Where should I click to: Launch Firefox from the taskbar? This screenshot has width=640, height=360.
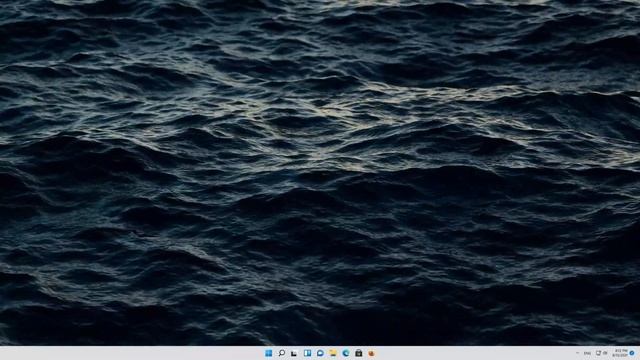pyautogui.click(x=371, y=353)
